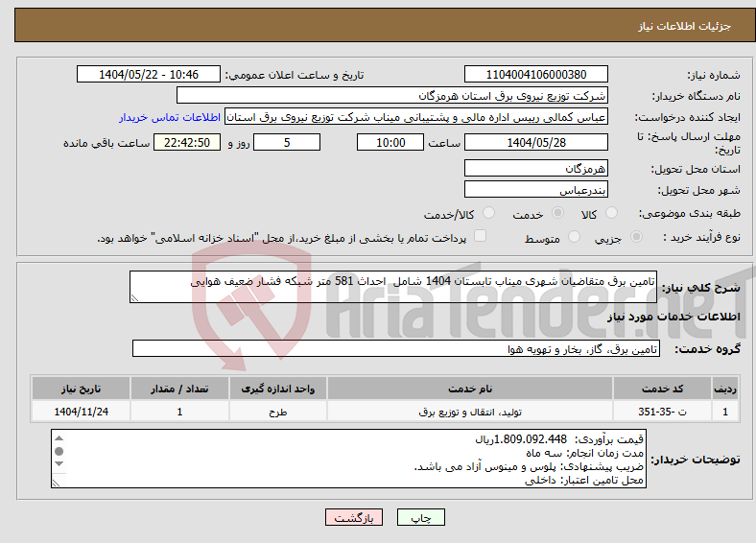Image resolution: width=756 pixels, height=543 pixels.
Task: Open the اطلاعات تماس خریدار link
Action: [x=170, y=117]
